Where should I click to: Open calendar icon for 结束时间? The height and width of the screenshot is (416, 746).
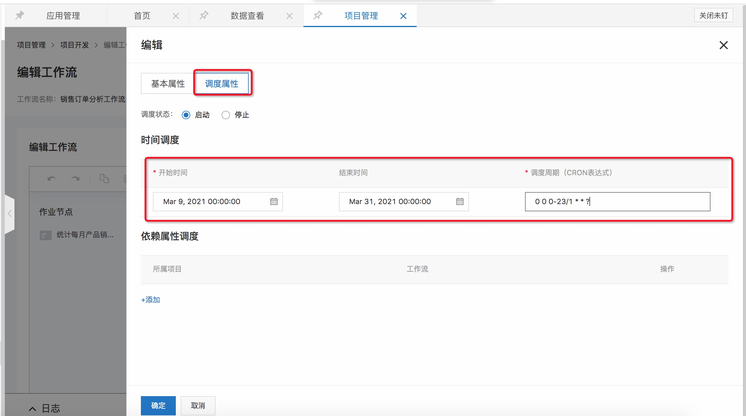click(460, 201)
